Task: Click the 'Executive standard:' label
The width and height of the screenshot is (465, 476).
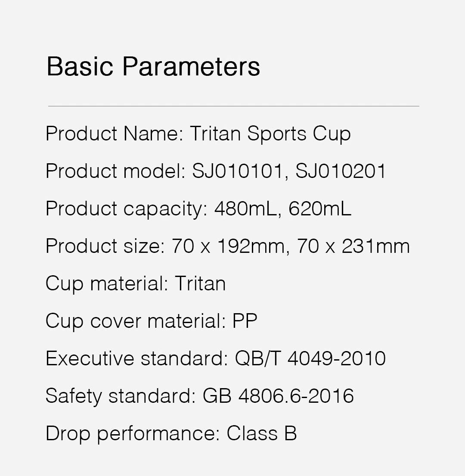Action: point(136,359)
